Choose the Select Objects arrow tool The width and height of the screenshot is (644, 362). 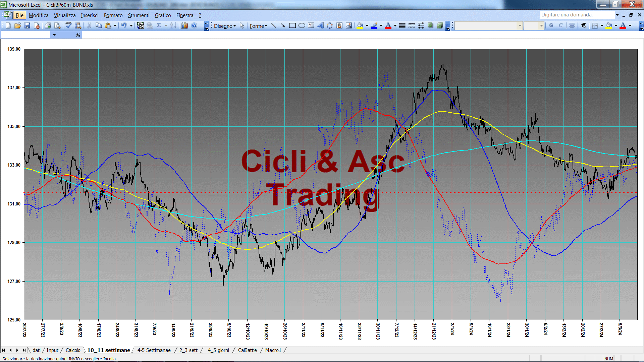pyautogui.click(x=242, y=25)
